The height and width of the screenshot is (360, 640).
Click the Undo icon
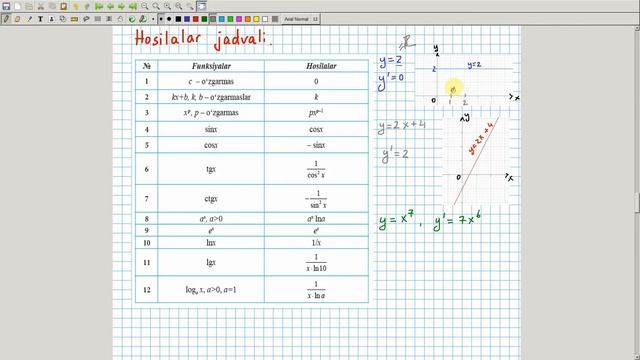[x=76, y=7]
